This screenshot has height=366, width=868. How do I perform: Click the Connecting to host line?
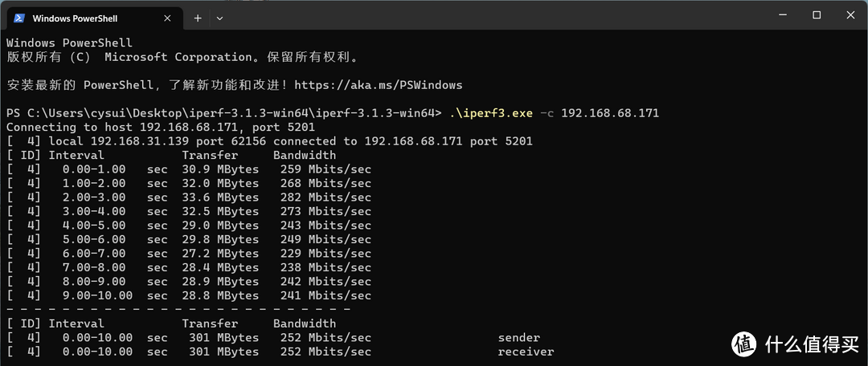(x=161, y=127)
